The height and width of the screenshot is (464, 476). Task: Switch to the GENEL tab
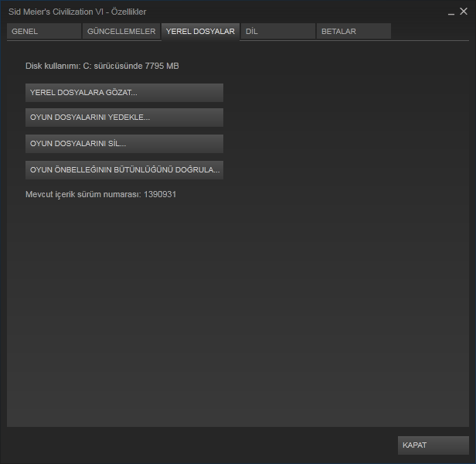pos(44,31)
